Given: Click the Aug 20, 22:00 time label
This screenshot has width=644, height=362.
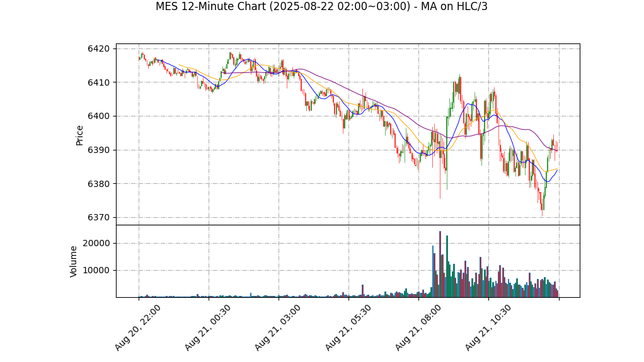Looking at the screenshot, I should pyautogui.click(x=137, y=327).
